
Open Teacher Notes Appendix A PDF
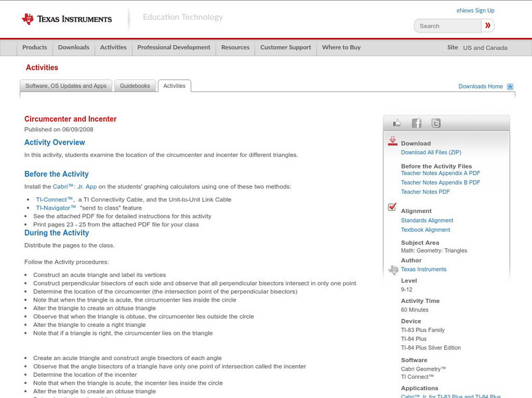[x=440, y=173]
